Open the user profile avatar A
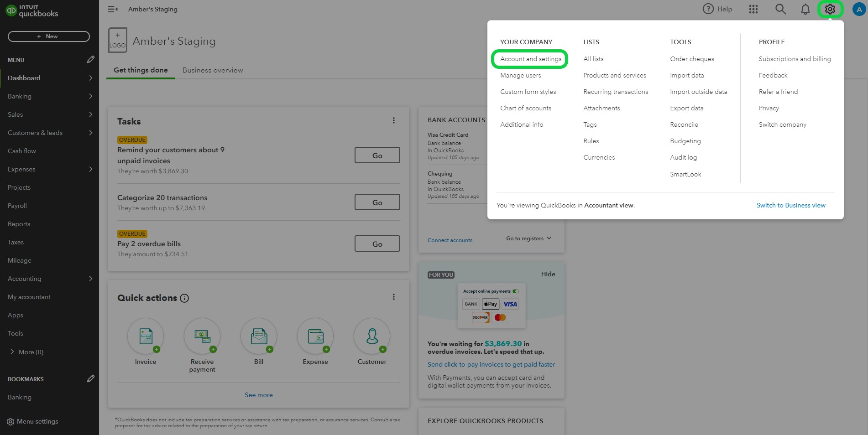 pos(859,9)
